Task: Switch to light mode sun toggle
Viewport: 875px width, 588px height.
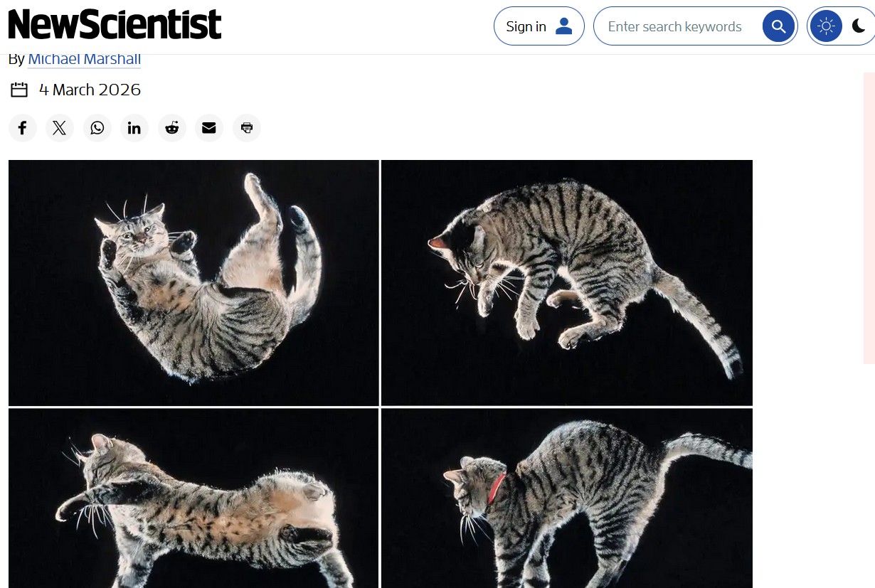Action: click(826, 27)
